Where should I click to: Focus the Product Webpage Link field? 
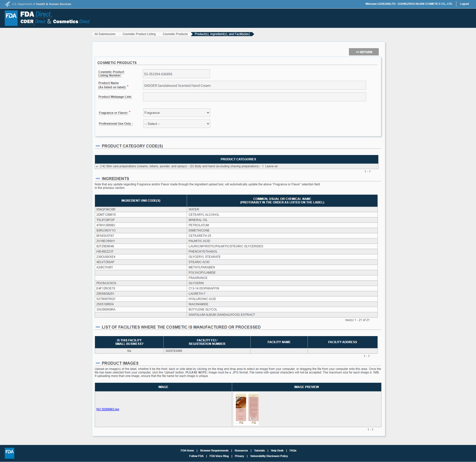(254, 97)
